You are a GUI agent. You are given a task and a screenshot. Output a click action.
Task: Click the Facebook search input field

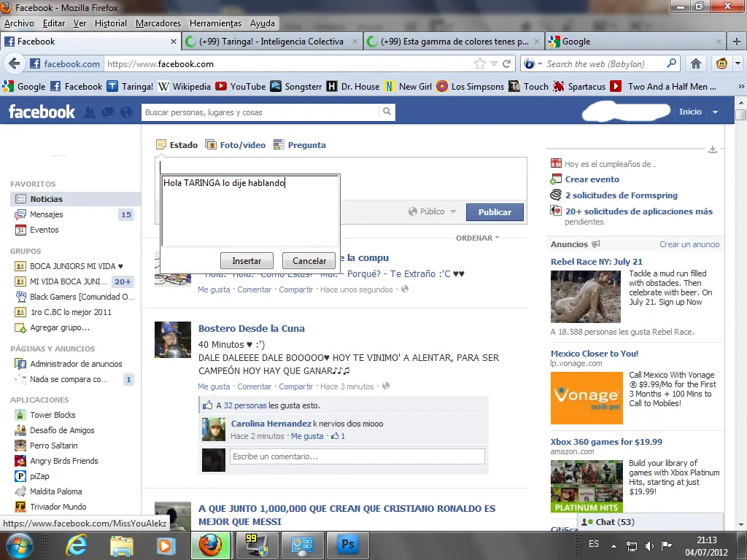pos(261,112)
